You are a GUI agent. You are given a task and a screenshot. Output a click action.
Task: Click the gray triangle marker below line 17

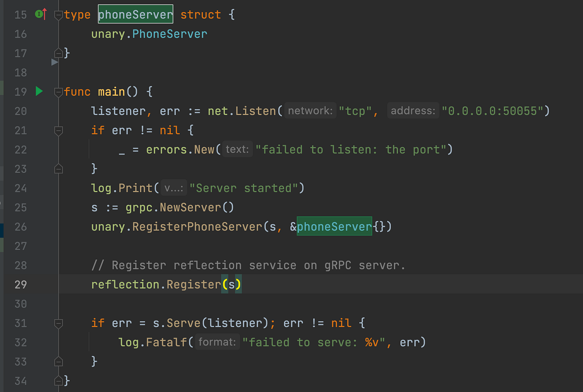tap(54, 62)
